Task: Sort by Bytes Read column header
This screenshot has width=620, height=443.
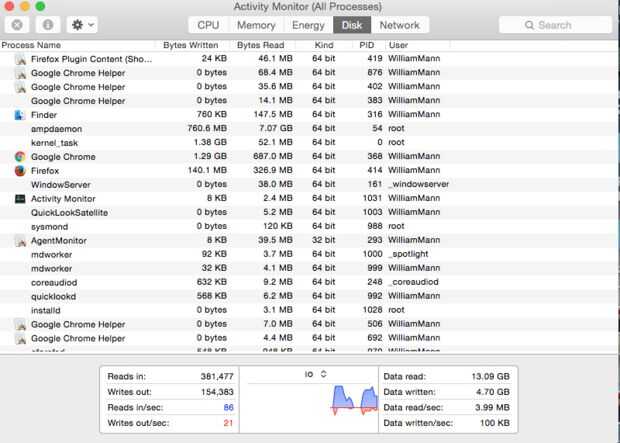Action: coord(261,45)
